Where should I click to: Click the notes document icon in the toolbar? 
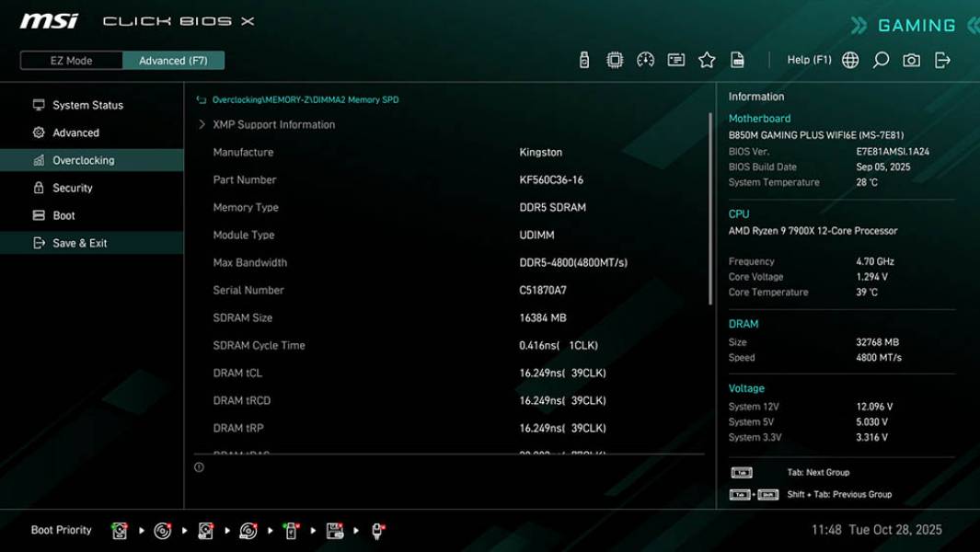[x=739, y=59]
